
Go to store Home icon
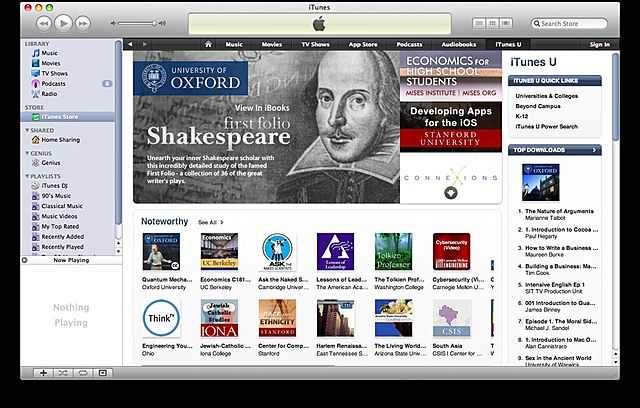pyautogui.click(x=208, y=44)
